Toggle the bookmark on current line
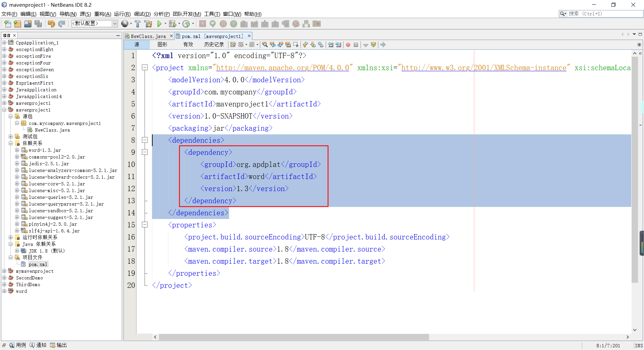Screen dimensions: 644x350 (321, 45)
